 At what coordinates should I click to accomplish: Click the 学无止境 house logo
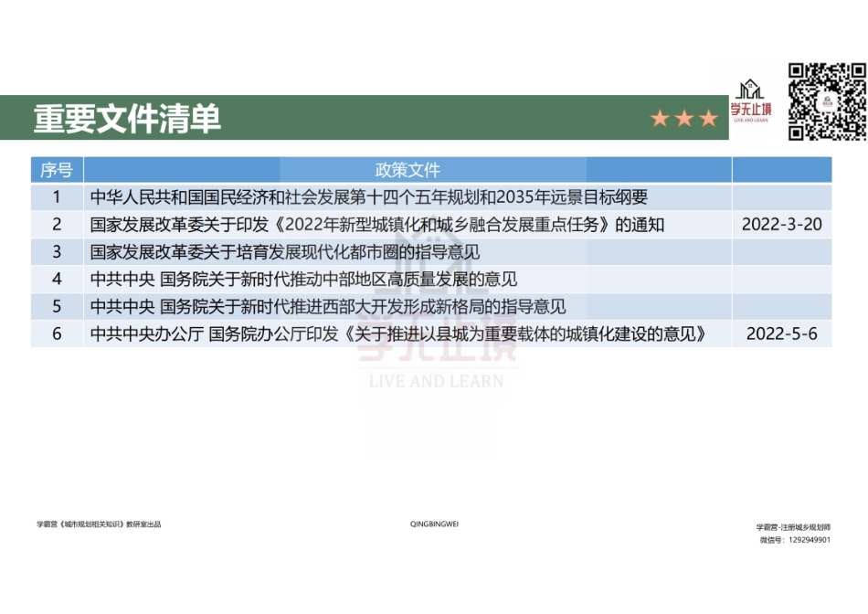751,87
